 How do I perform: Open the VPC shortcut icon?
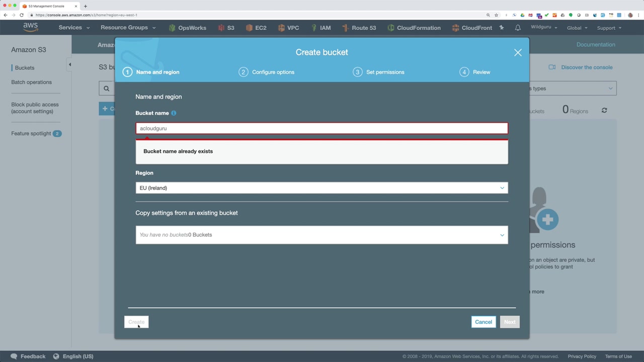(x=281, y=28)
